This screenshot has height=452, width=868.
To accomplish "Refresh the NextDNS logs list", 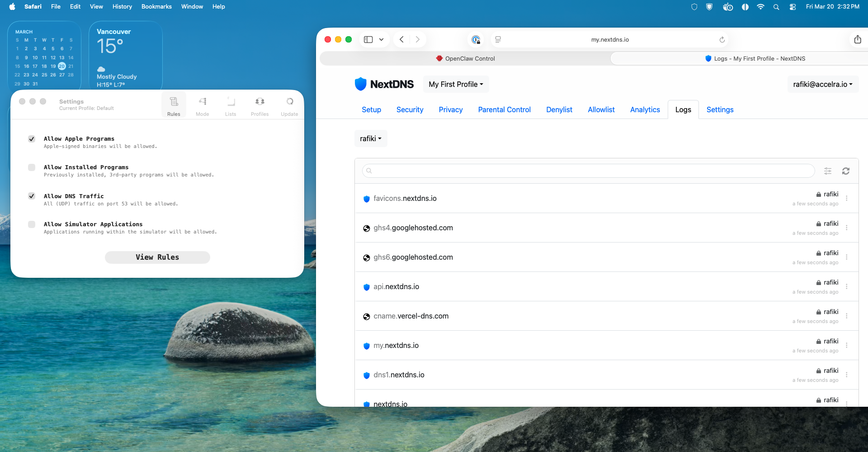I will tap(845, 171).
